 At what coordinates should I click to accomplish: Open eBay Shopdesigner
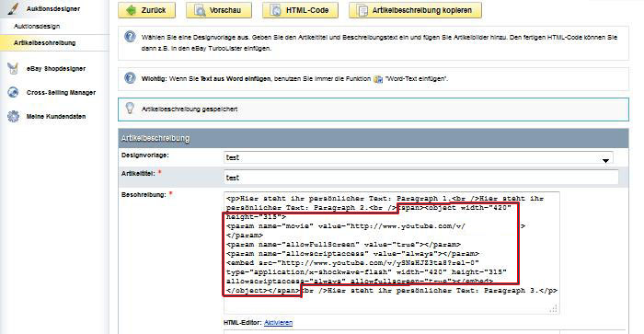[56, 69]
